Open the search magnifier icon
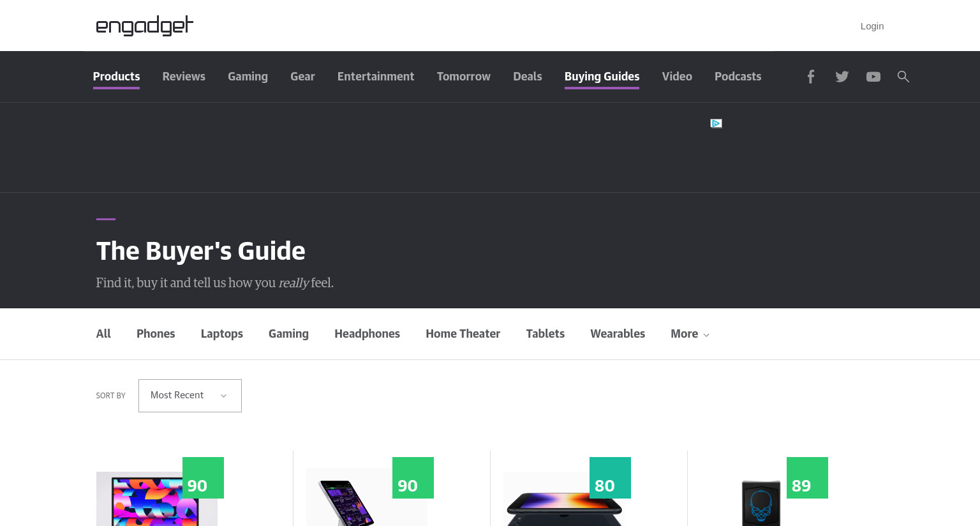 [903, 77]
